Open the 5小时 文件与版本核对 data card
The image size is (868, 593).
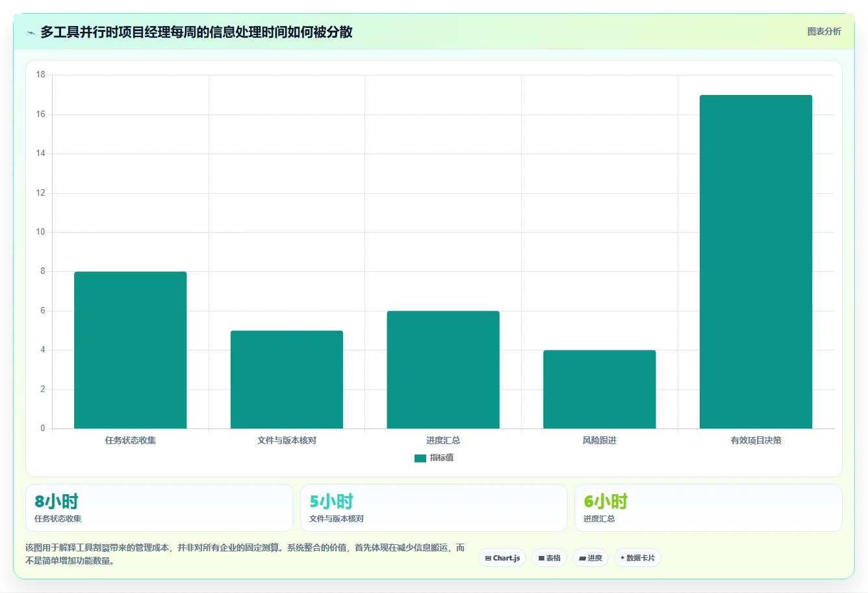[434, 508]
